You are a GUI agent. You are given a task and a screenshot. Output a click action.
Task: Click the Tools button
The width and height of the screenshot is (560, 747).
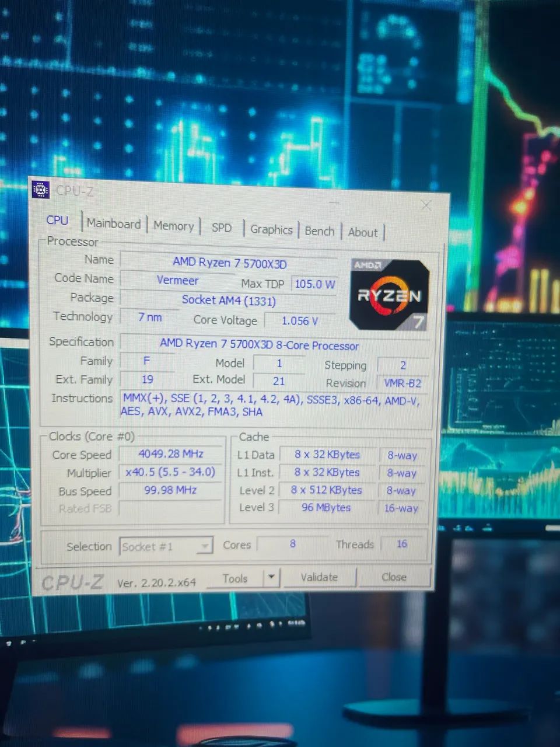tap(235, 578)
